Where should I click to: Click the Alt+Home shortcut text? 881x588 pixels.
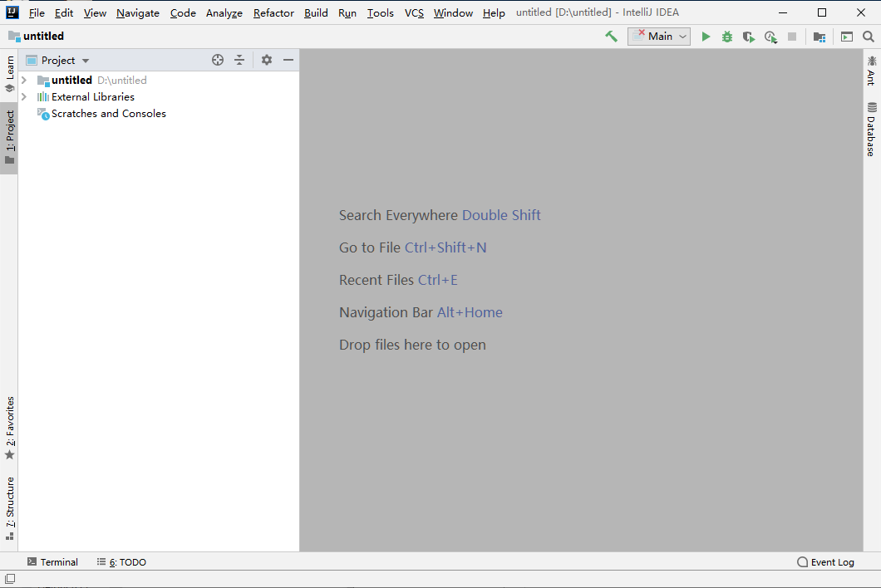(470, 312)
